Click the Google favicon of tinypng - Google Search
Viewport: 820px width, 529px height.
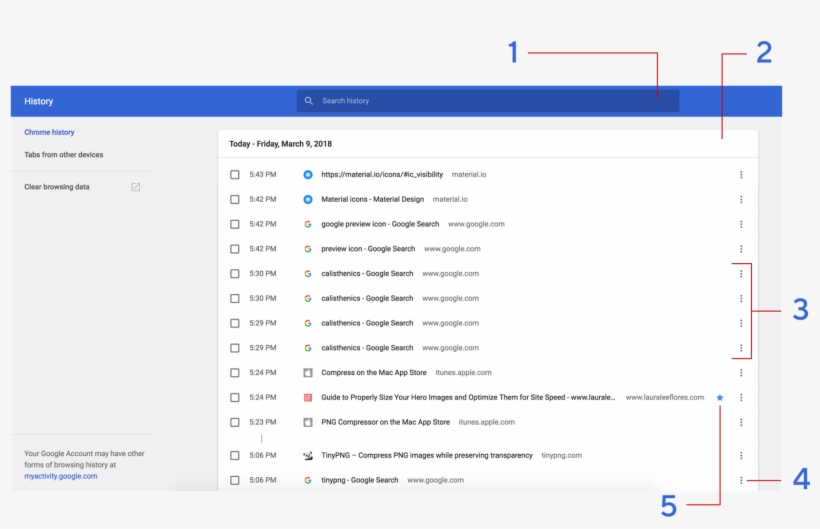coord(308,480)
